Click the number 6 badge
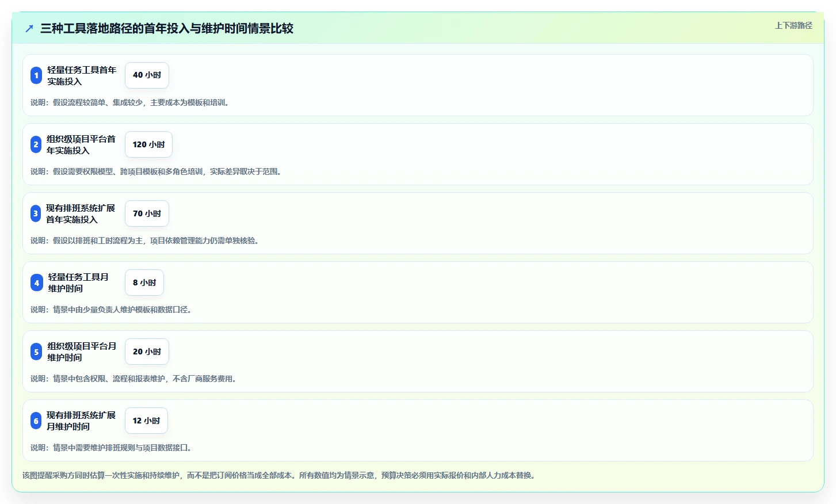Viewport: 836px width, 504px height. [36, 421]
